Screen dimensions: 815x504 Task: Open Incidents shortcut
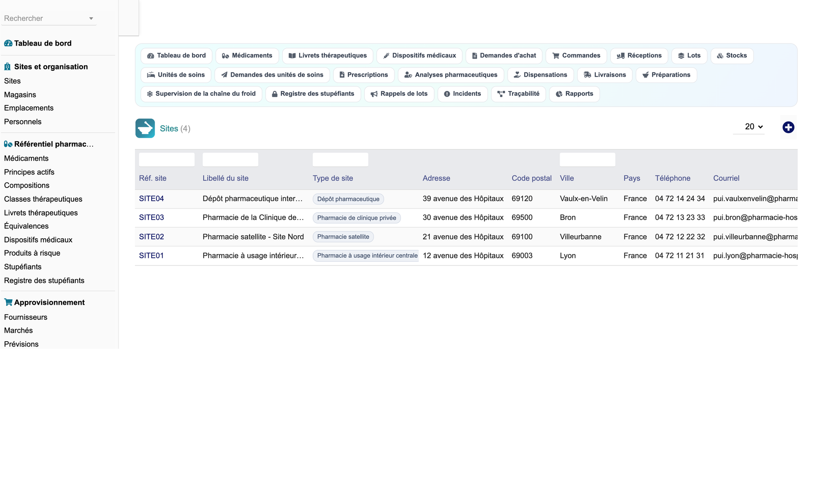click(462, 94)
